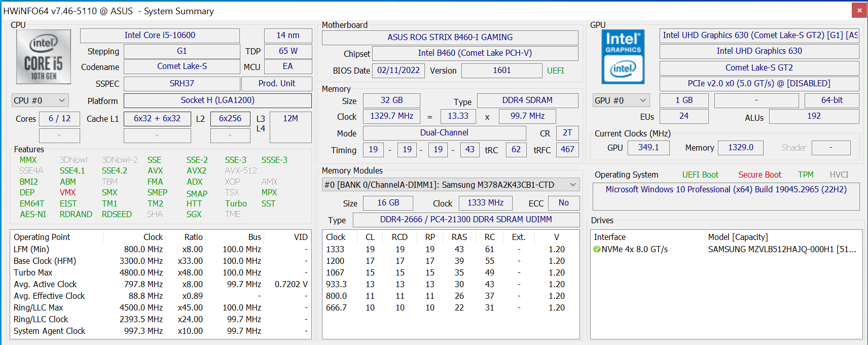Click the AVX2 feature flag
868x345 pixels.
pos(196,170)
